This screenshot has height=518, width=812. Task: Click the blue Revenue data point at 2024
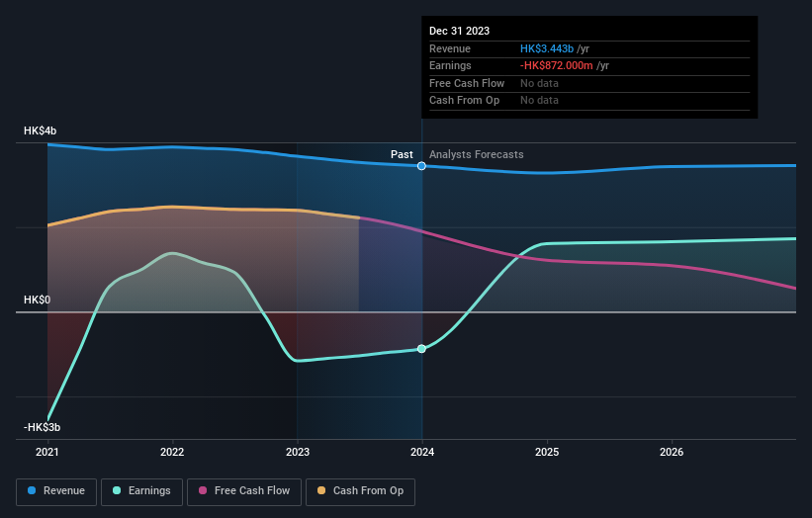pyautogui.click(x=421, y=166)
